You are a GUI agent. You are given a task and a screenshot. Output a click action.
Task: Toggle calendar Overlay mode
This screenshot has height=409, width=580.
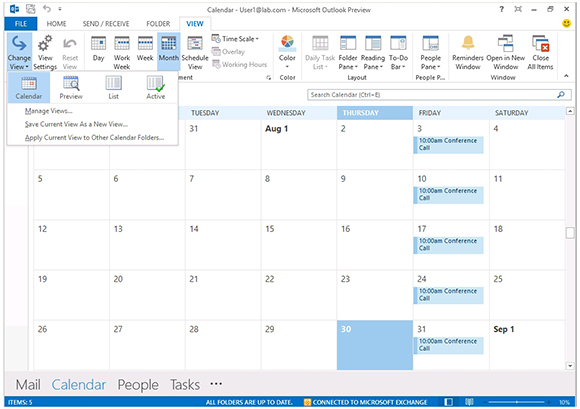tap(229, 51)
